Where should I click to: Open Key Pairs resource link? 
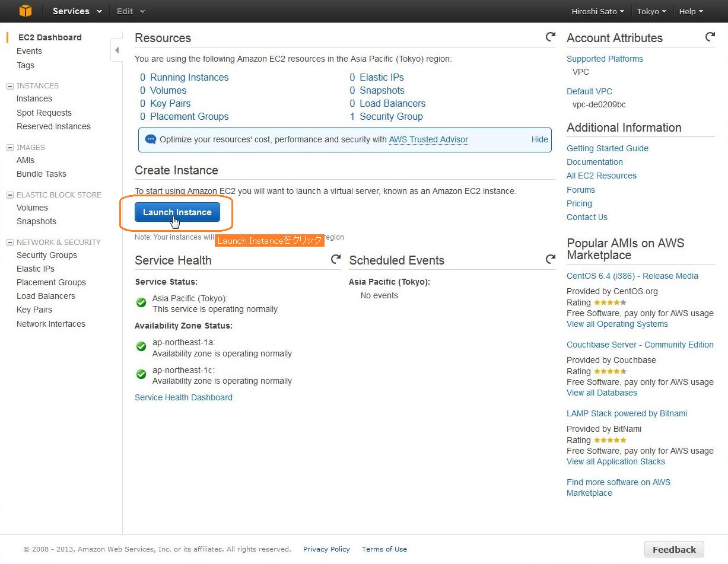click(170, 103)
